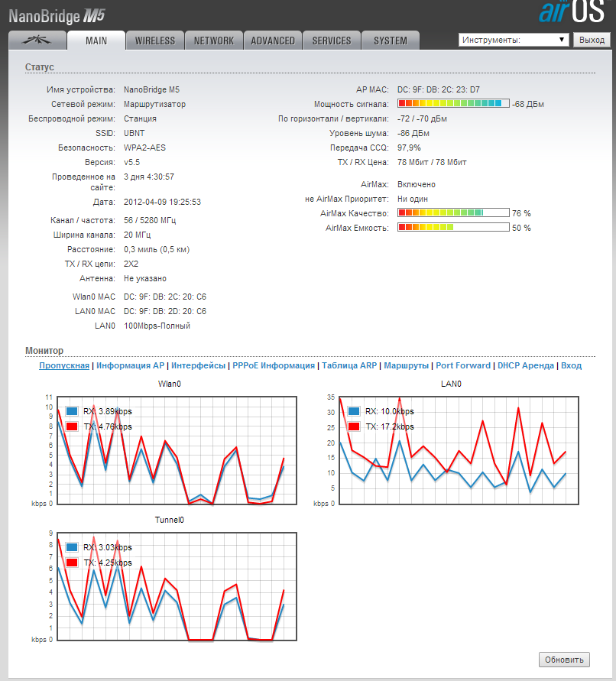Open the ADVANCED tab

click(x=273, y=41)
